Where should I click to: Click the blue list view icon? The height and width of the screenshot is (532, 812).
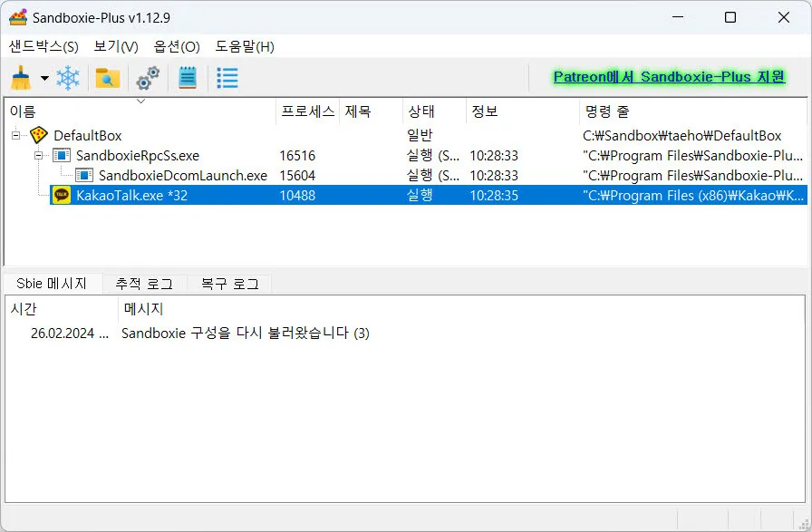pyautogui.click(x=227, y=78)
